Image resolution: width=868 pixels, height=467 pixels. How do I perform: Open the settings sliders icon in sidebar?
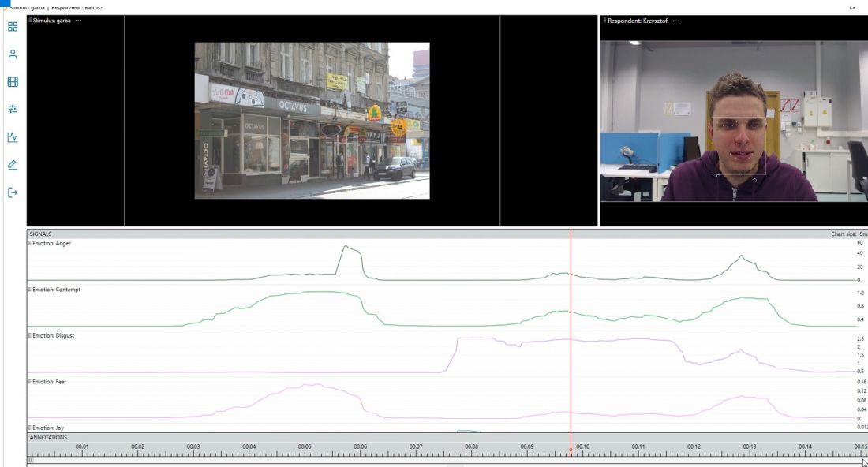tap(13, 109)
